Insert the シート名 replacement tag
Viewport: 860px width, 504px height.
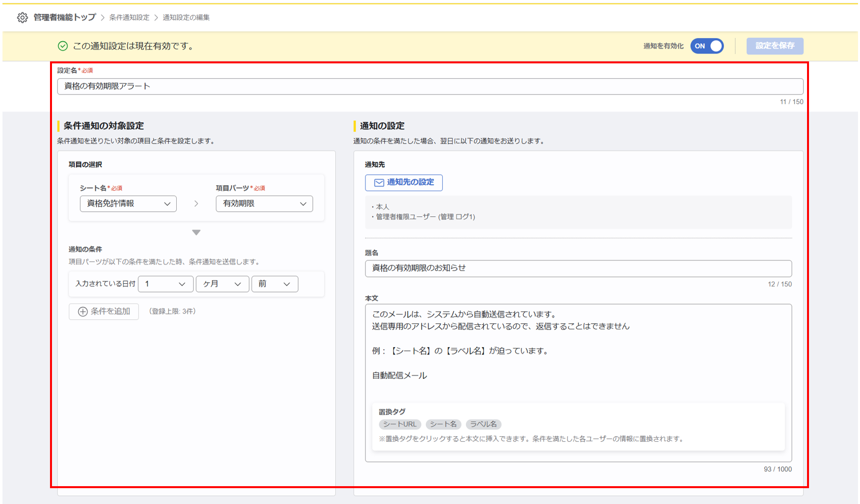(x=443, y=424)
